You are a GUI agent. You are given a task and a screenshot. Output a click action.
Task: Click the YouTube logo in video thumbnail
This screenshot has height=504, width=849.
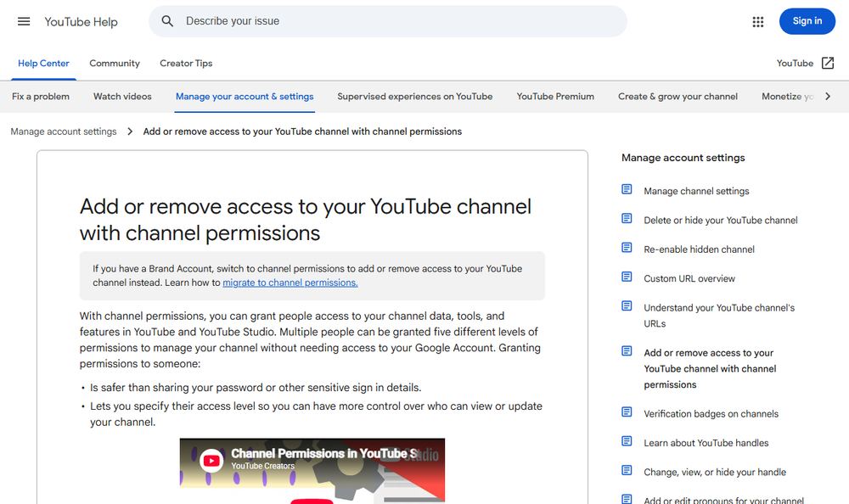point(211,461)
